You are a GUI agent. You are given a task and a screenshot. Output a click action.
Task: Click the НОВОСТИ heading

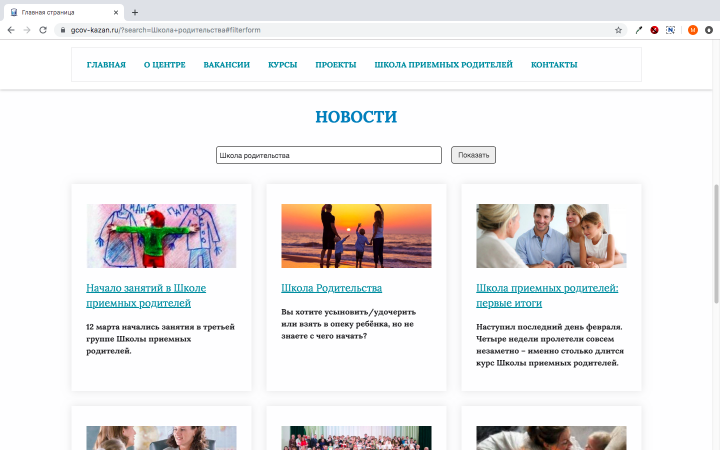tap(356, 117)
